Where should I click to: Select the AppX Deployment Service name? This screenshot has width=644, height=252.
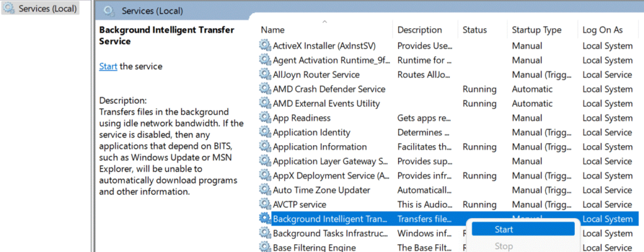(x=331, y=175)
